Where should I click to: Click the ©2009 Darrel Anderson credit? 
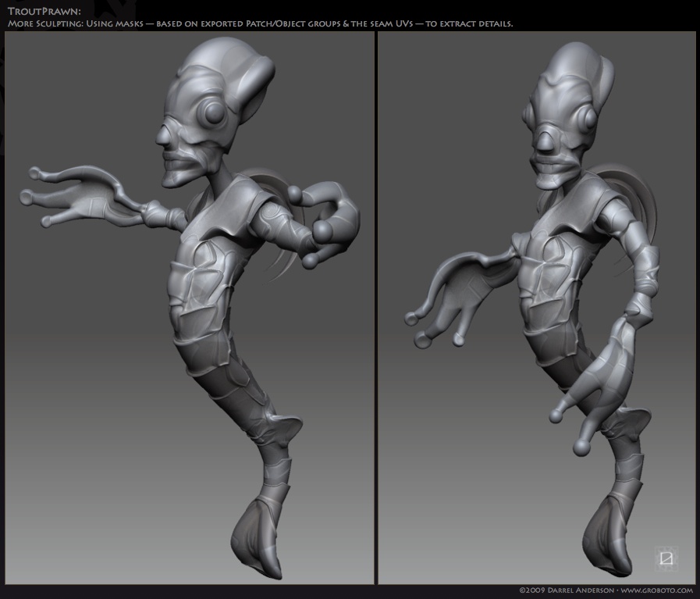point(567,590)
